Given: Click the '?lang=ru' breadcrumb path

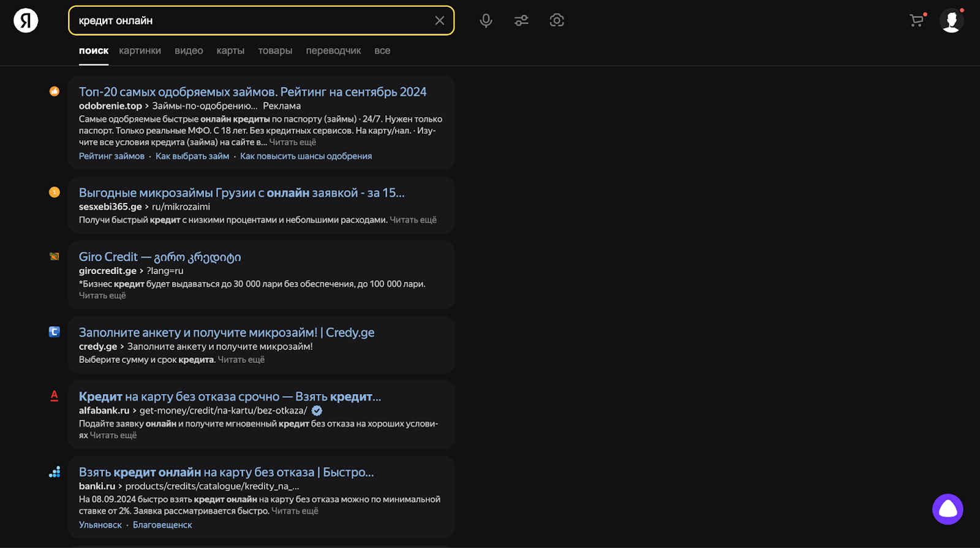Looking at the screenshot, I should tap(165, 271).
